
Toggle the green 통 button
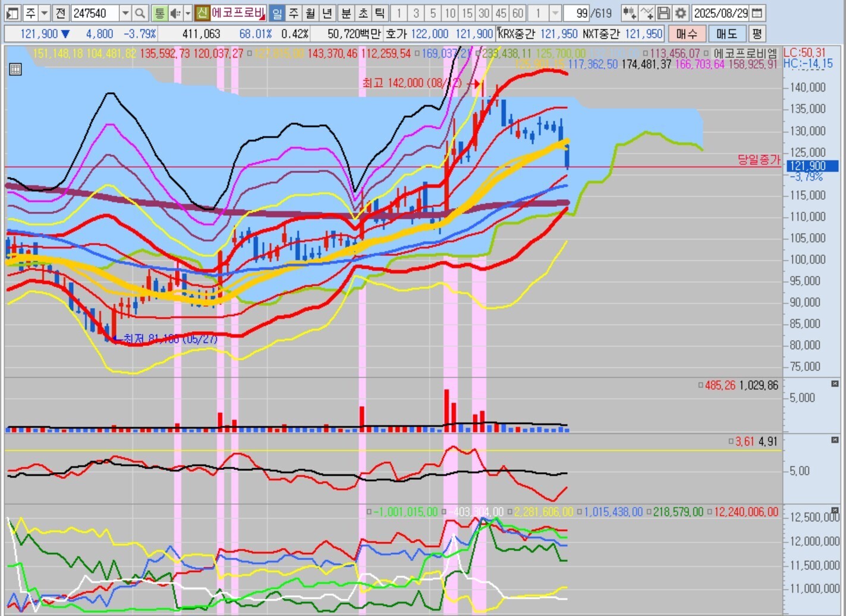(x=159, y=13)
